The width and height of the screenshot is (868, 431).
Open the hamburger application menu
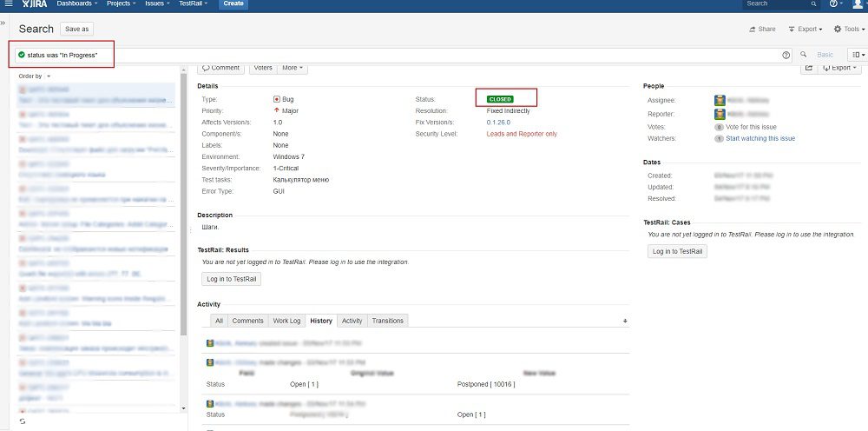pos(9,3)
